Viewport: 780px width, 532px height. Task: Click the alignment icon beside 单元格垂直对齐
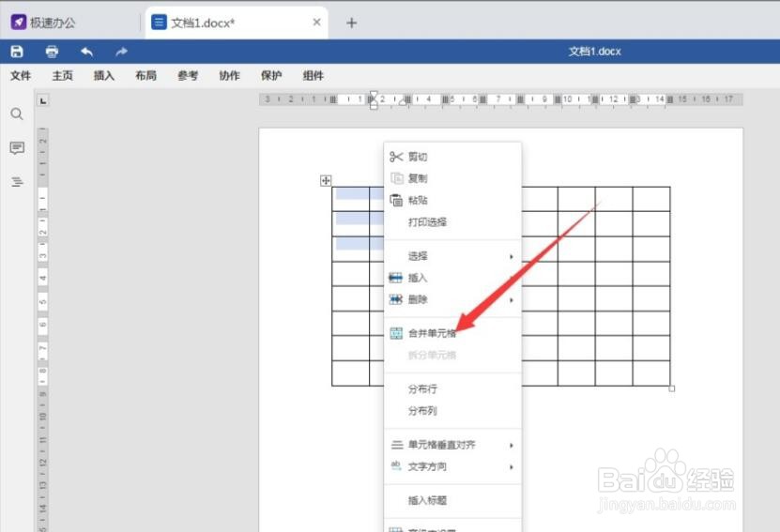click(x=396, y=445)
